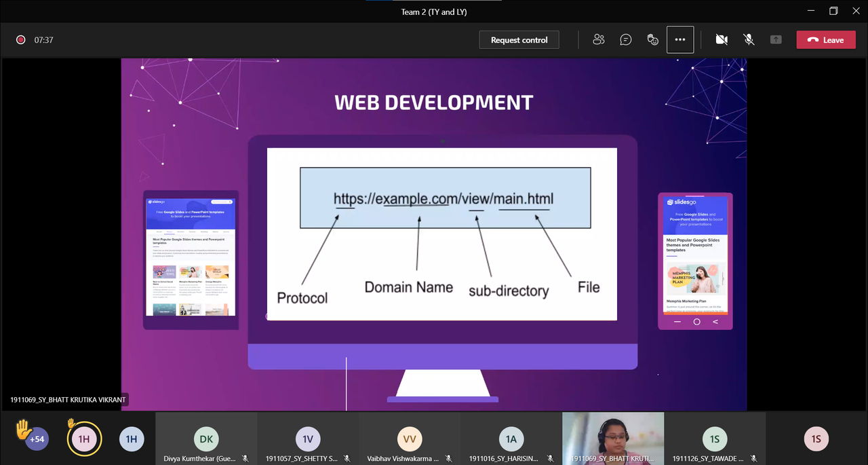Click muted mic icon on Vaibhav Vishwakarma tile
868x465 pixels.
pyautogui.click(x=448, y=459)
